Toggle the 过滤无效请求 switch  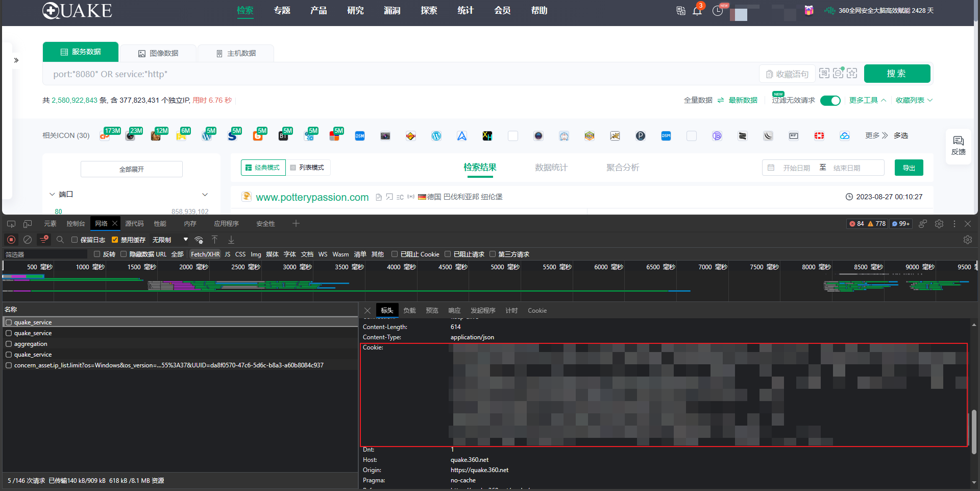coord(830,101)
